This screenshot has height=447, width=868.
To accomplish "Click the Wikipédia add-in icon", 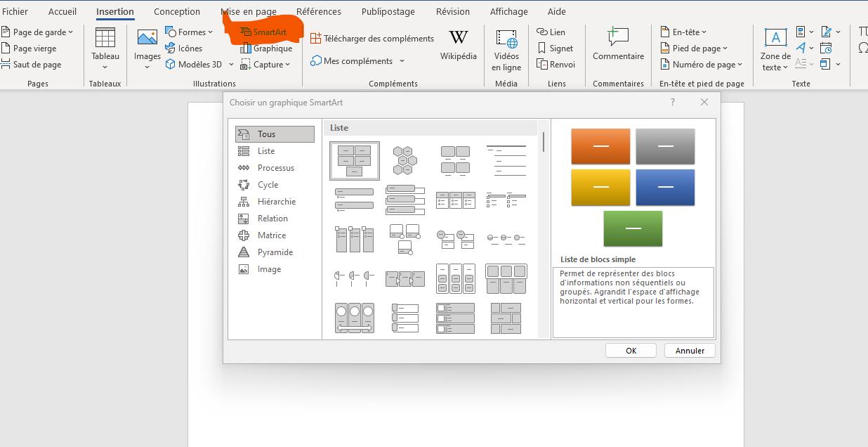I will (458, 38).
